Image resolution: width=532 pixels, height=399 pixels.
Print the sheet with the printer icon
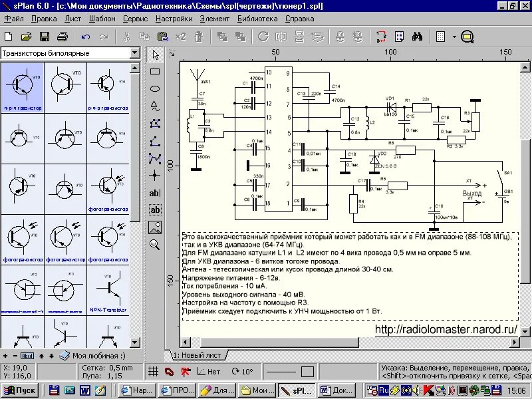point(63,37)
